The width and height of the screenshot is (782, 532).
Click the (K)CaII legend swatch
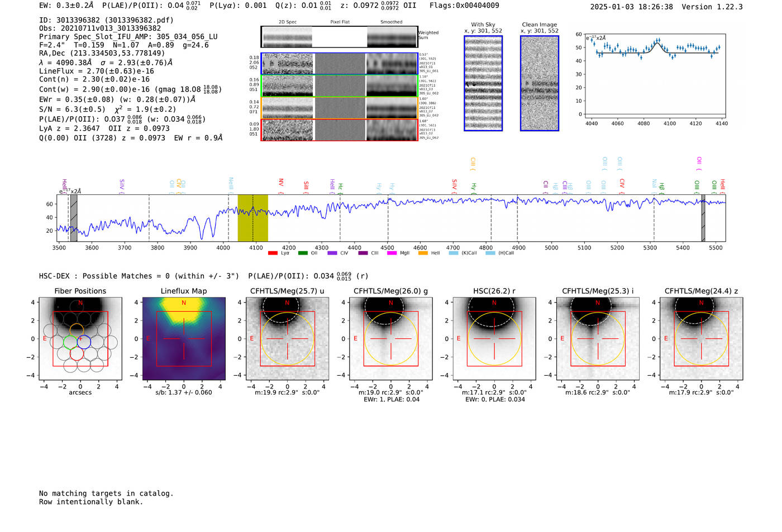click(x=454, y=253)
